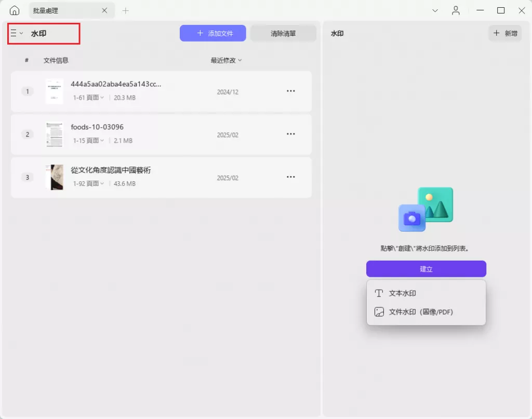This screenshot has height=419, width=532.
Task: Open thumbnail of 從文化角度認識中國藝術 file
Action: tap(54, 177)
